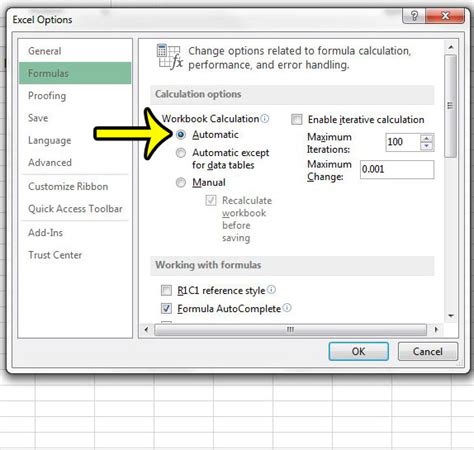Click the formula calculator fx header icon
Screen dimensions: 474x450
click(170, 57)
